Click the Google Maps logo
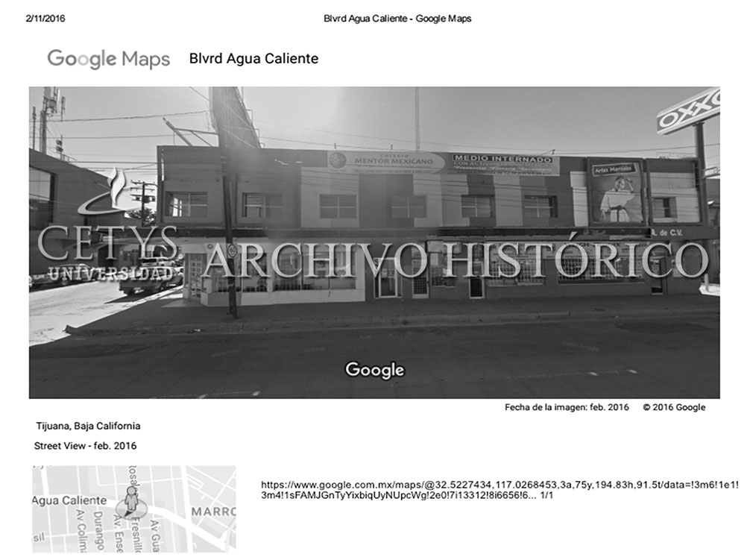750x560 pixels. [x=109, y=59]
